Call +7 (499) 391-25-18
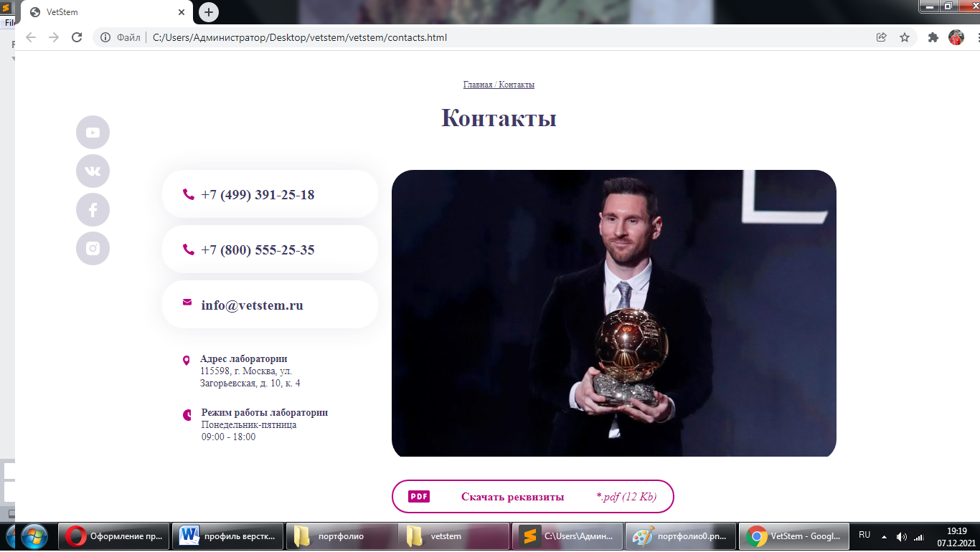Screen dimensions: 980x552 click(258, 195)
